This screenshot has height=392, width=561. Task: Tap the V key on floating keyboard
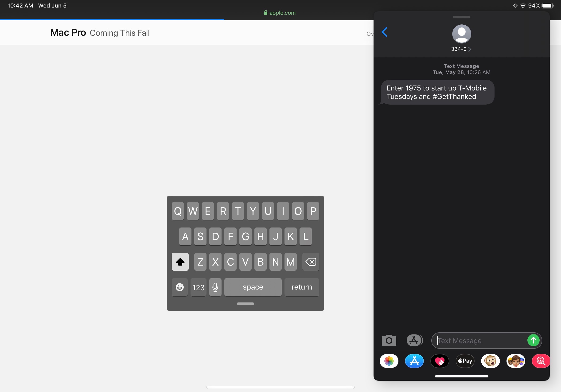click(245, 262)
